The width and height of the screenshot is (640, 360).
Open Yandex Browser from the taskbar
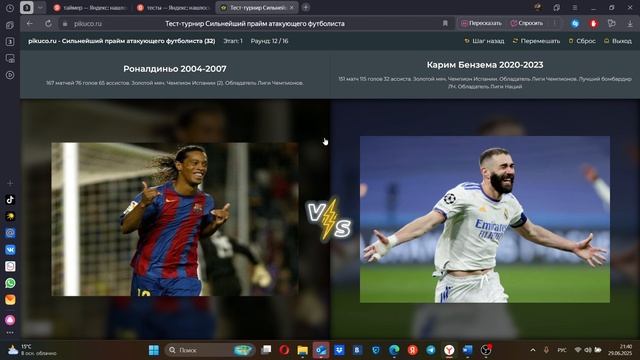click(x=449, y=350)
